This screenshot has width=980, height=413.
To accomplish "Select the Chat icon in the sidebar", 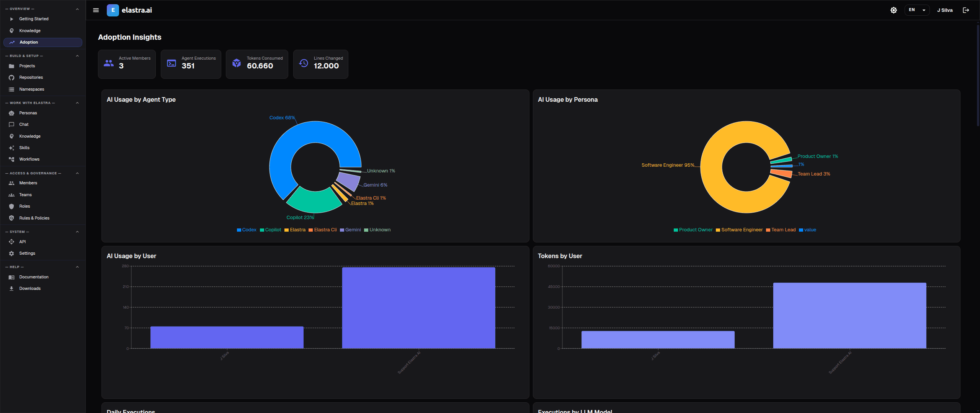I will (x=12, y=124).
